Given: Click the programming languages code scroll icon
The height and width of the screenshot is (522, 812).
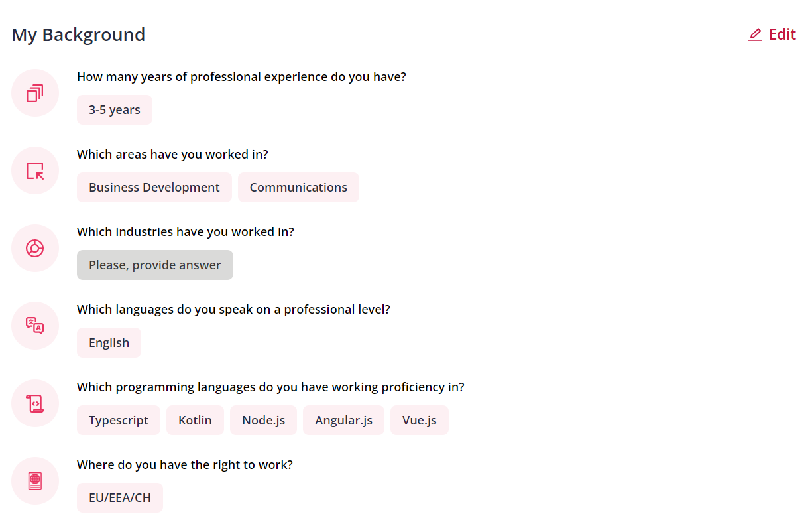Looking at the screenshot, I should point(35,403).
